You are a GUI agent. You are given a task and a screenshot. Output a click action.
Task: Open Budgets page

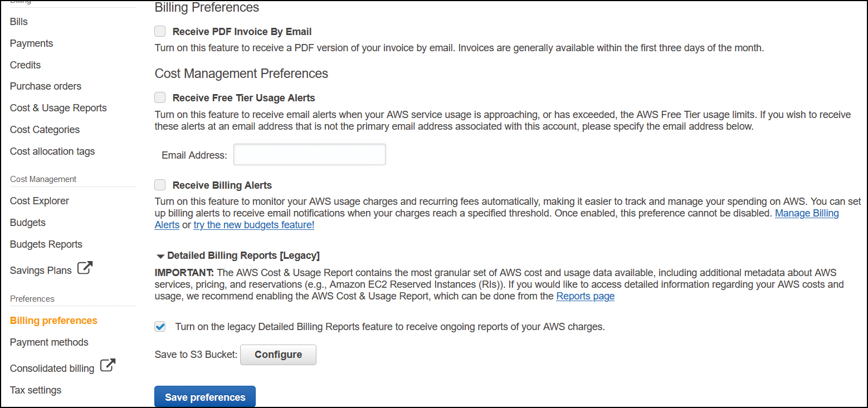point(28,223)
